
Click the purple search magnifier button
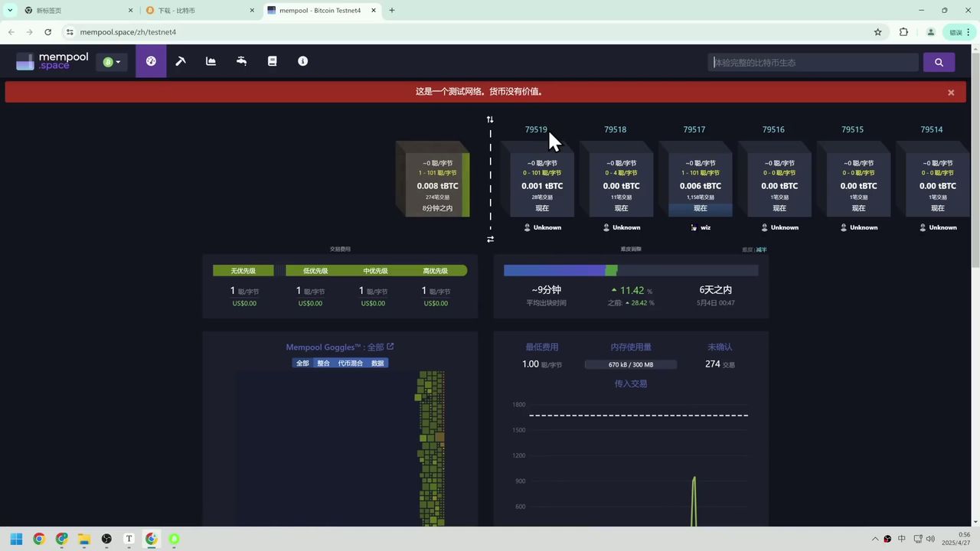(x=939, y=62)
